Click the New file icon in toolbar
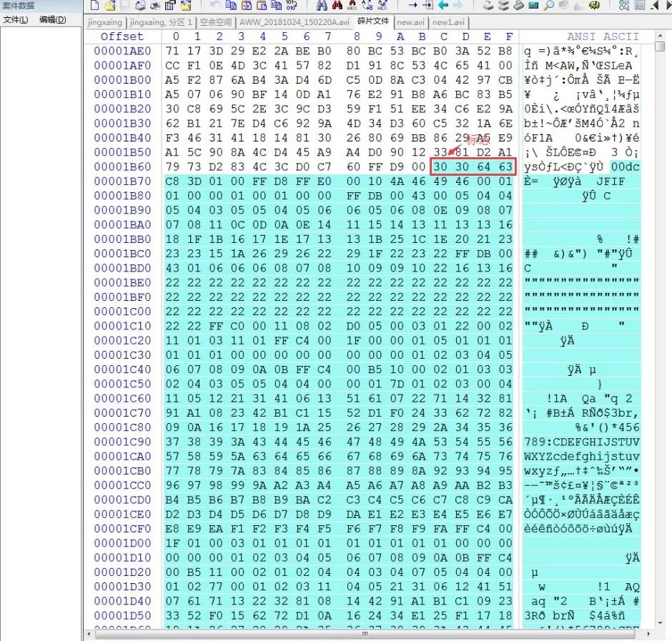 pos(95,6)
